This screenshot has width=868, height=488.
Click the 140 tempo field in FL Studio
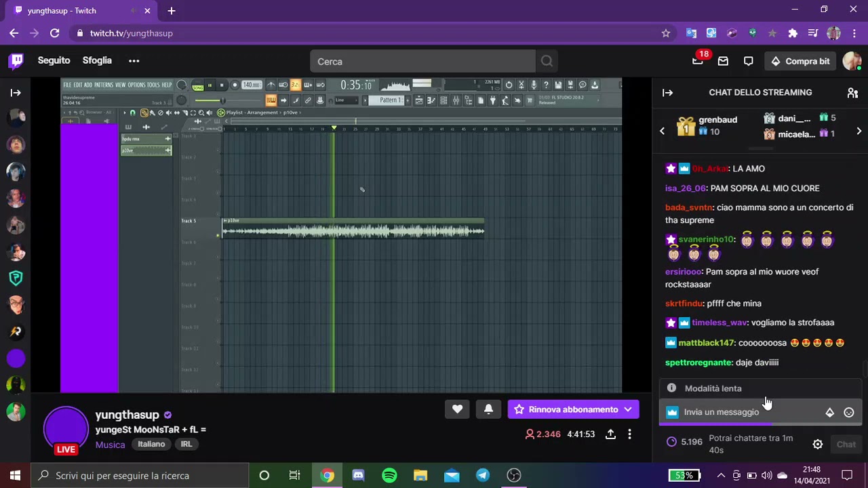coord(252,85)
